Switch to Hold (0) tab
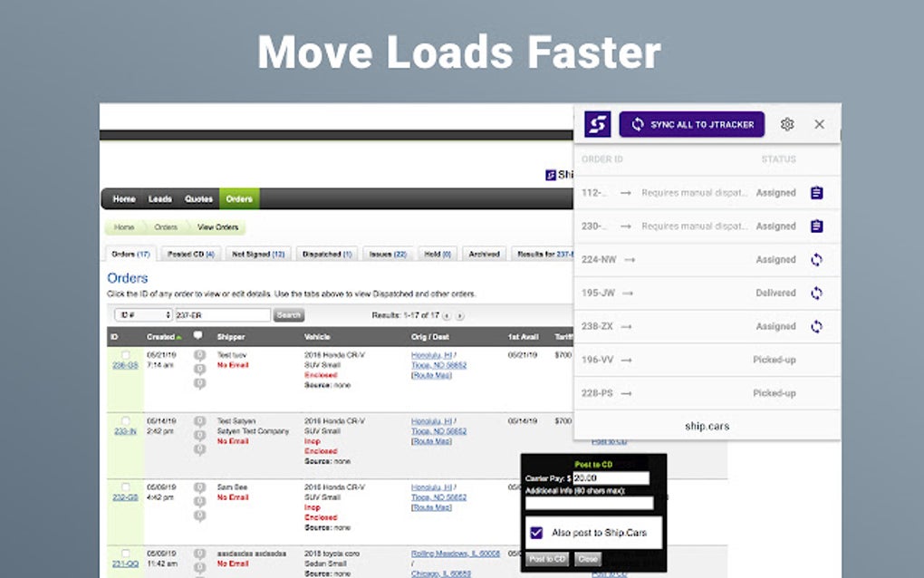The image size is (924, 578). pyautogui.click(x=438, y=254)
